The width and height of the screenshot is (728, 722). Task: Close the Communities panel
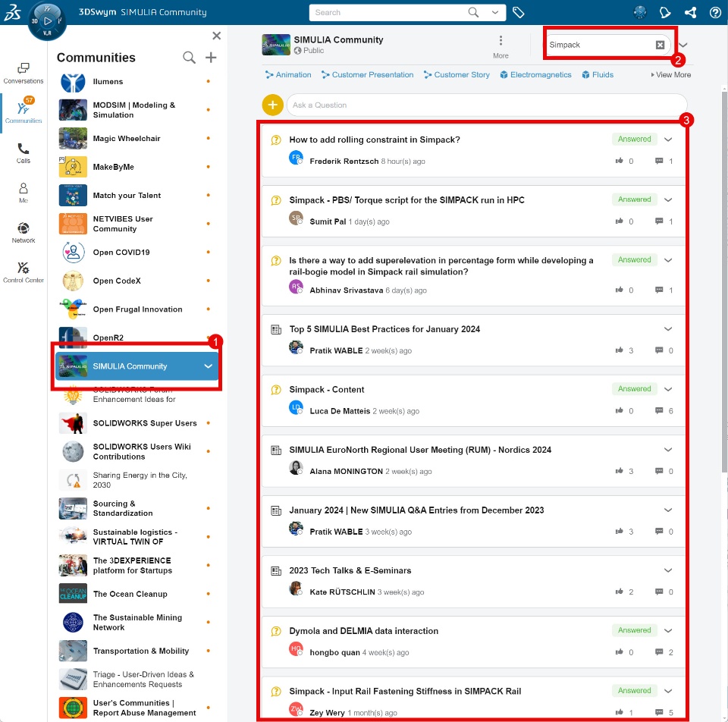(x=216, y=36)
